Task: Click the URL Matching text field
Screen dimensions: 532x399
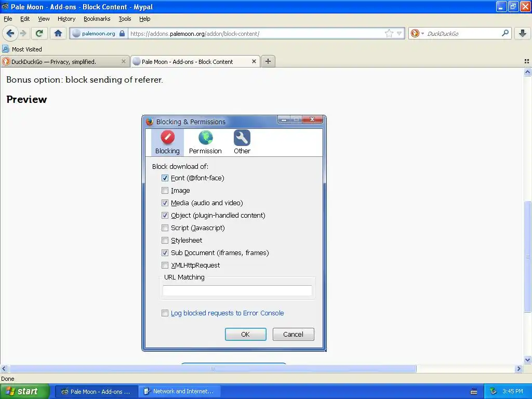Action: 237,290
